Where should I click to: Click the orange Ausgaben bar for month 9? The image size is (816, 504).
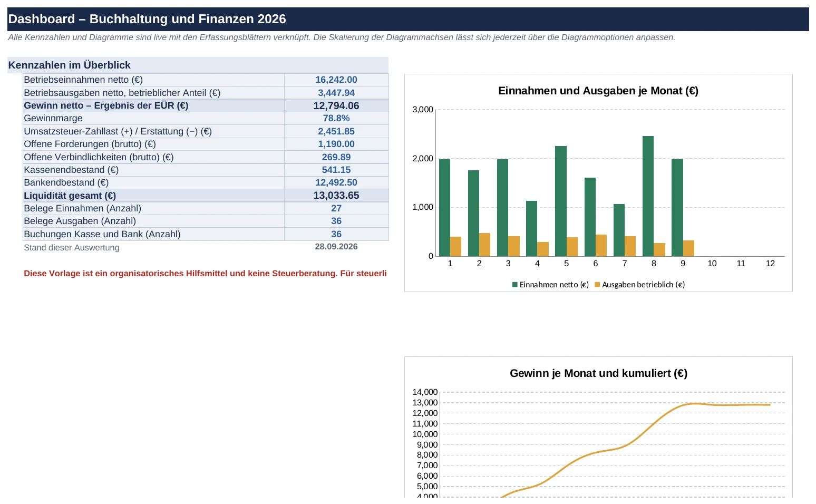coord(688,248)
